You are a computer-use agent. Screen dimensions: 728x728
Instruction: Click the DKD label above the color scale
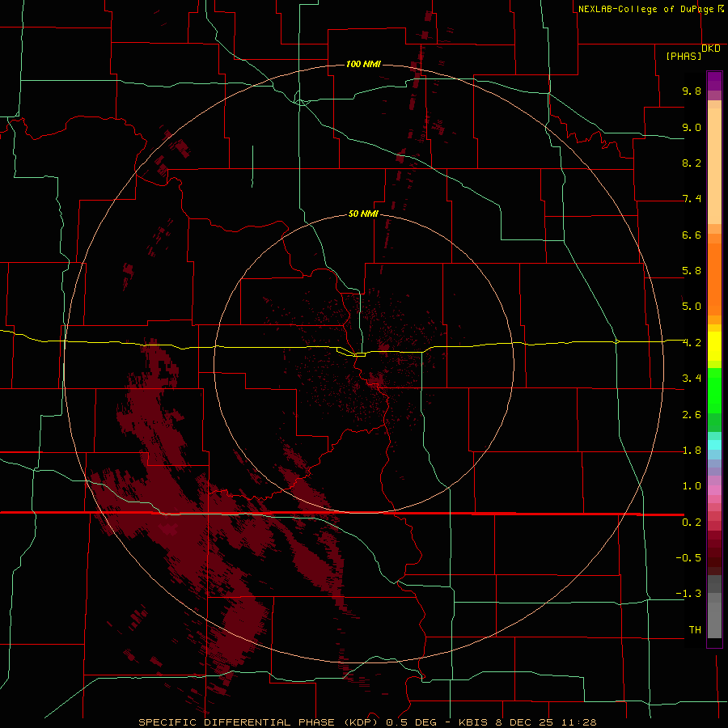[711, 48]
